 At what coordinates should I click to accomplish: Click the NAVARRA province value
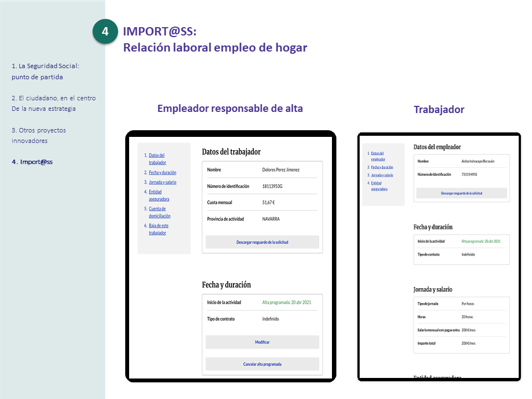click(271, 219)
